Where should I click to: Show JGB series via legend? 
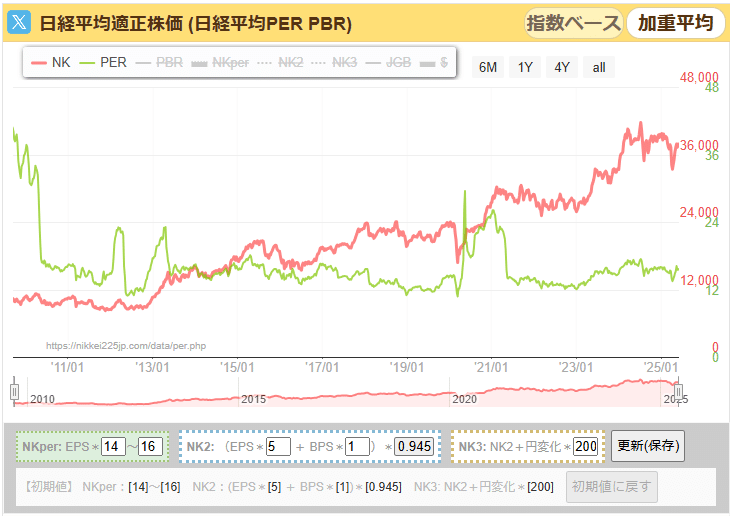388,62
